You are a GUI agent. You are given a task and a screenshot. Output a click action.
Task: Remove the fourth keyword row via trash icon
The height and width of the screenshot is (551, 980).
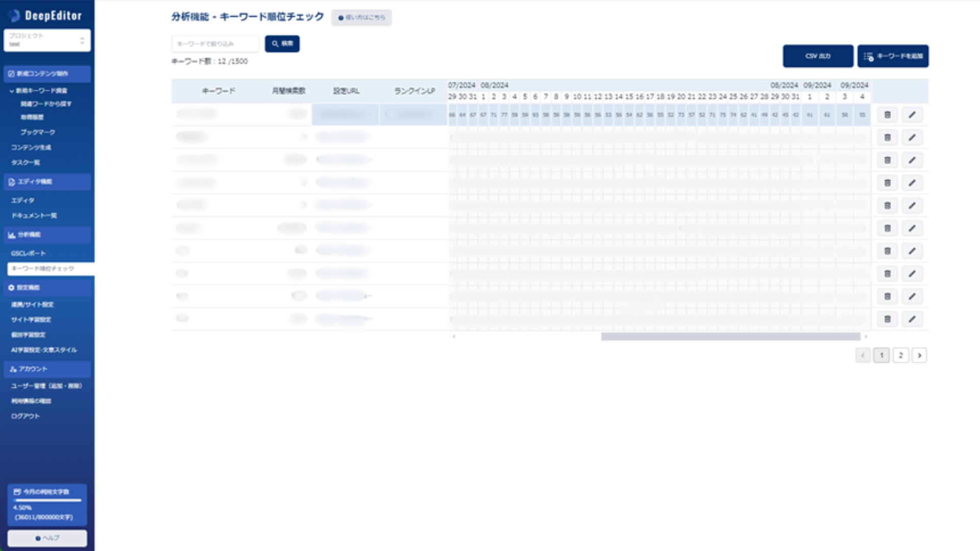click(x=888, y=183)
